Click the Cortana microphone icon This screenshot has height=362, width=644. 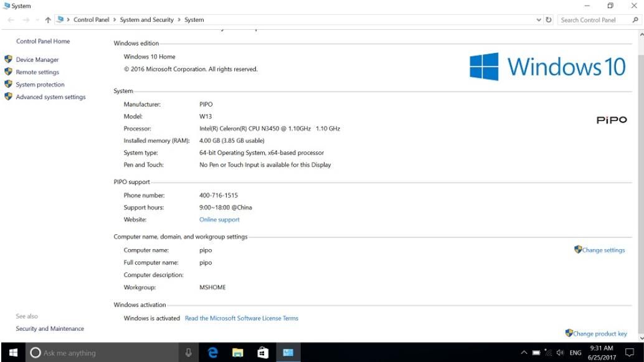click(x=188, y=353)
